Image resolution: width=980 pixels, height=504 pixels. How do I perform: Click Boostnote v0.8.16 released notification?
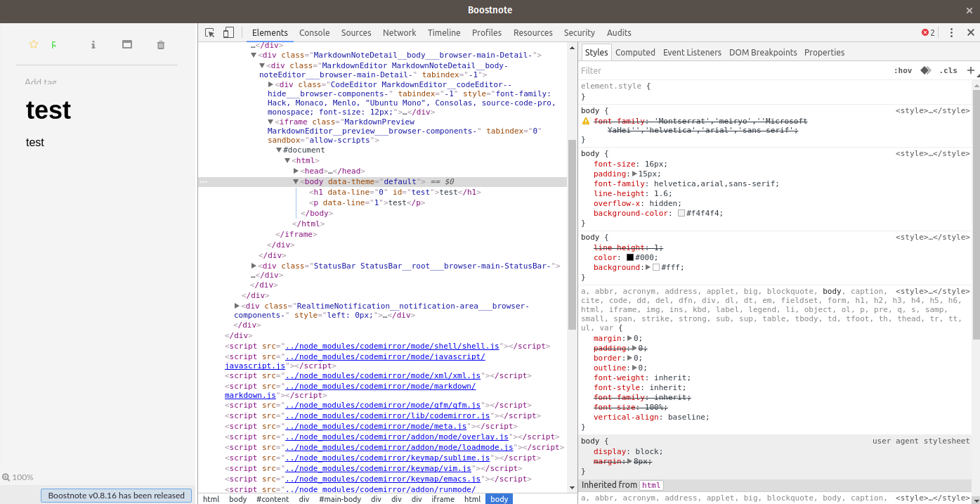point(117,496)
